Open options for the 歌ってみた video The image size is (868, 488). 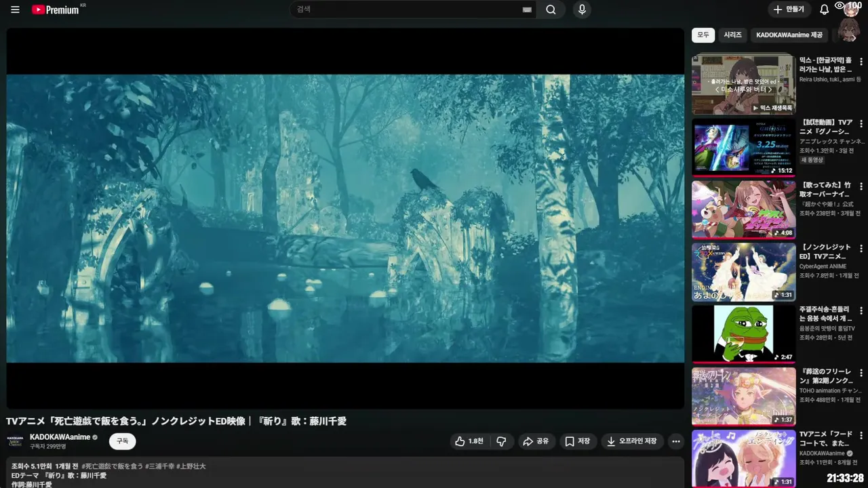tap(861, 186)
